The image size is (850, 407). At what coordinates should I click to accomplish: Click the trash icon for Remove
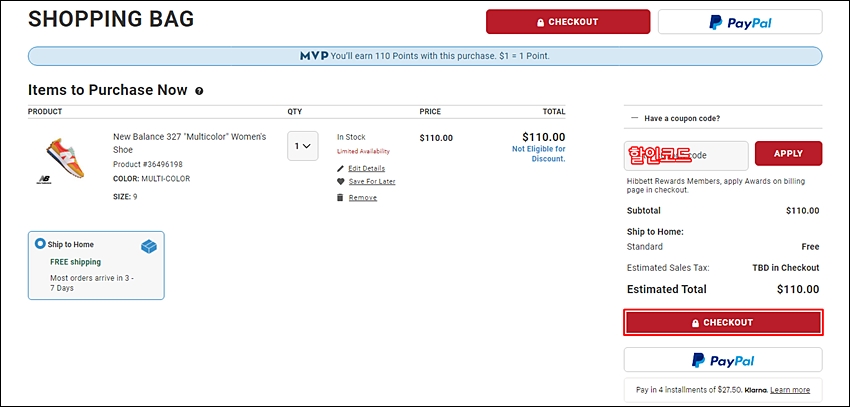point(340,197)
